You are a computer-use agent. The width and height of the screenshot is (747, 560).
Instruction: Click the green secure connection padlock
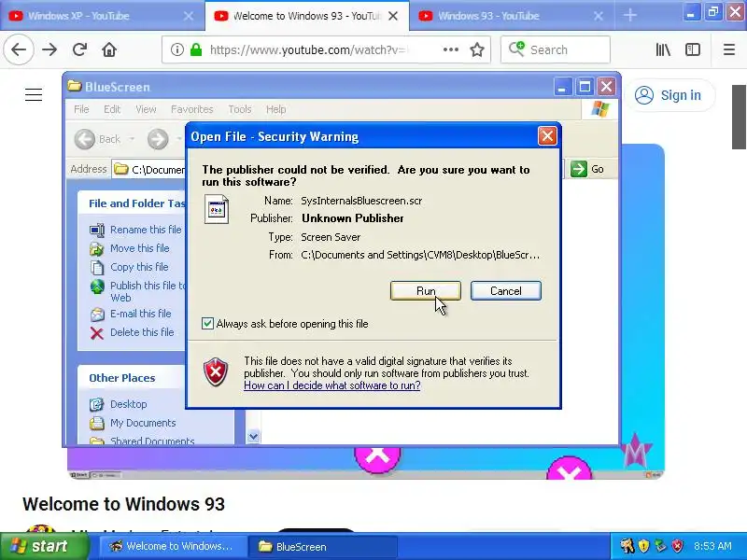(196, 49)
